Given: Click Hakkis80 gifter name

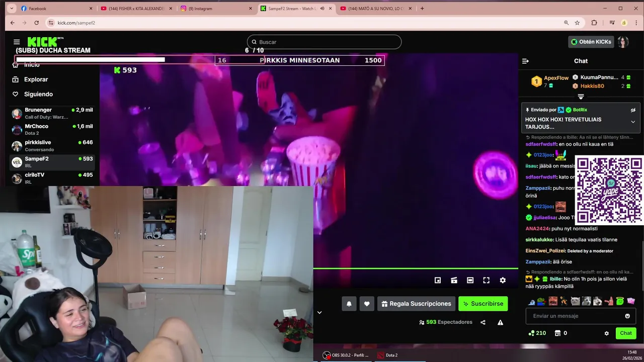Looking at the screenshot, I should (x=592, y=86).
